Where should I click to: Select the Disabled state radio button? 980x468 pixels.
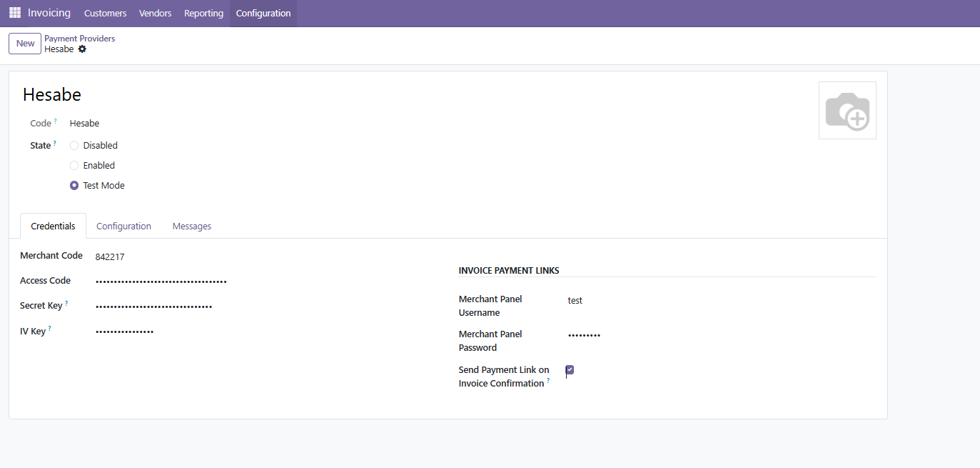(x=74, y=146)
